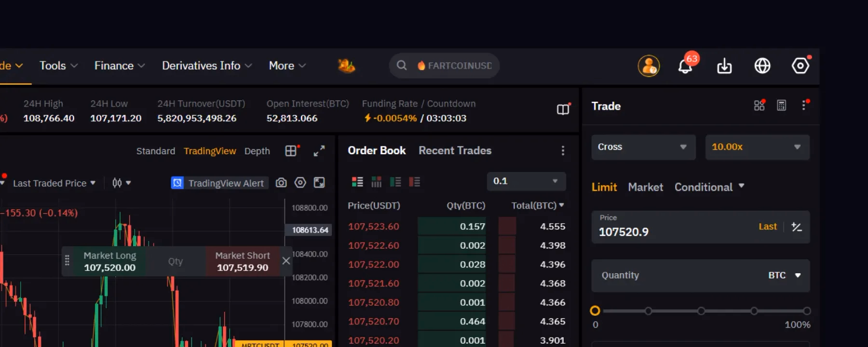Image resolution: width=868 pixels, height=347 pixels.
Task: Open the BTC quantity unit dropdown
Action: click(x=785, y=275)
